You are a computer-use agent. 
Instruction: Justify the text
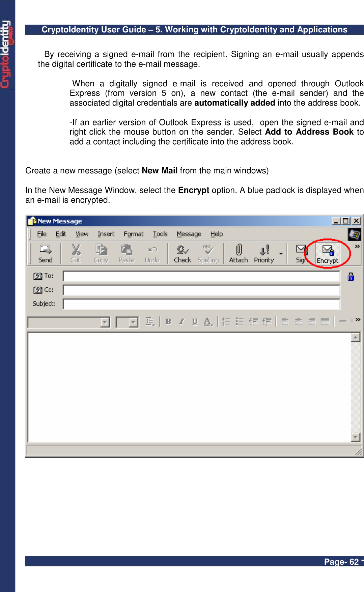click(325, 321)
